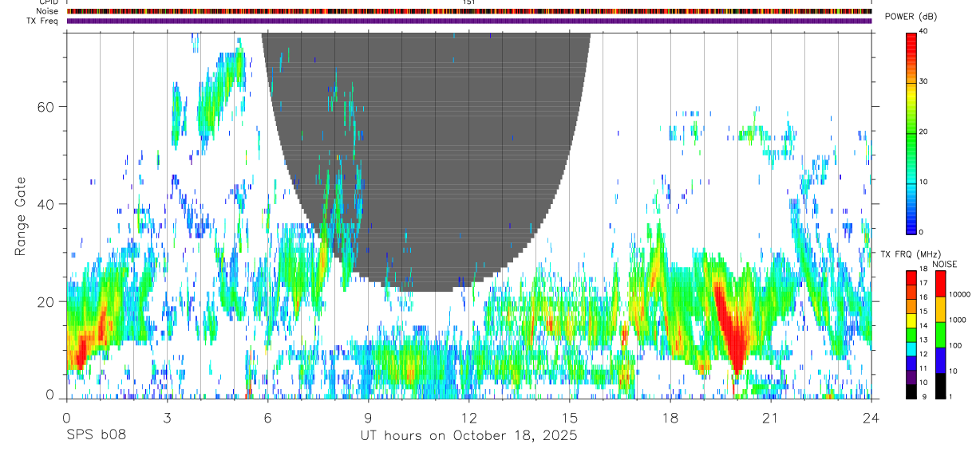Click the 9 tick label on UT hours axis
Viewport: 980px width, 452px height.
click(x=368, y=417)
